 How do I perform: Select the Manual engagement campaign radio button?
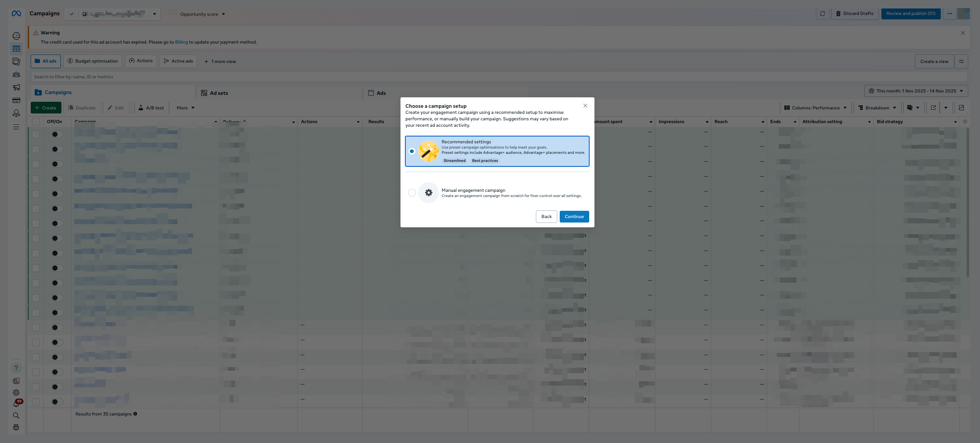(412, 193)
